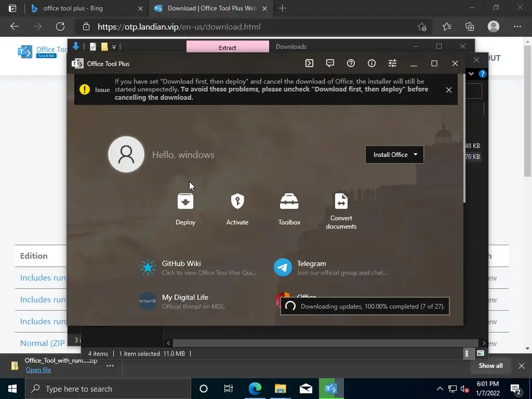532x399 pixels.
Task: Open the Deploy section
Action: coord(185,209)
